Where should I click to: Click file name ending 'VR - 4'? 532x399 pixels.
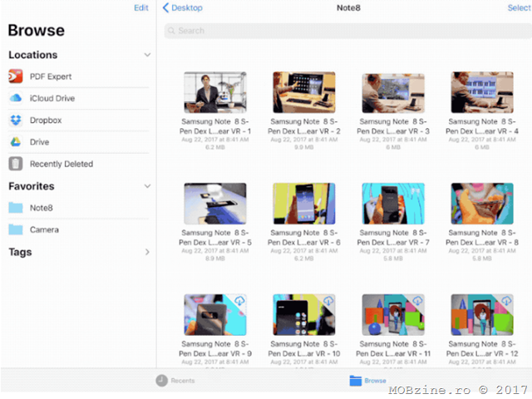[482, 126]
